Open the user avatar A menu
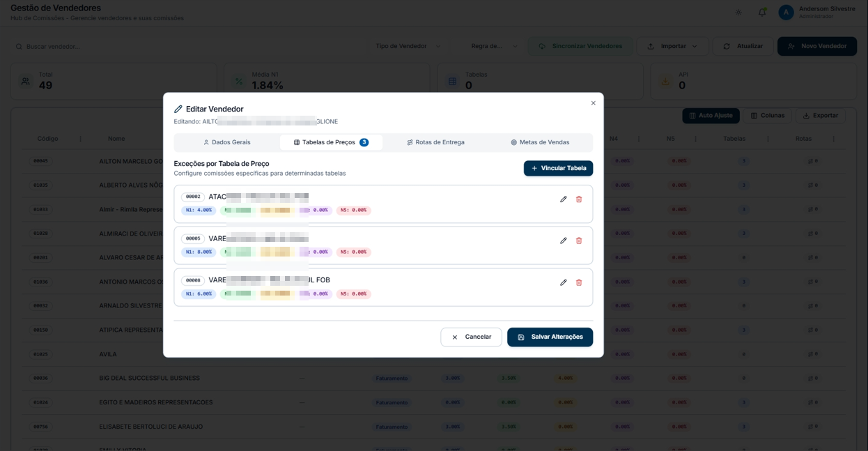The height and width of the screenshot is (451, 868). pyautogui.click(x=786, y=12)
